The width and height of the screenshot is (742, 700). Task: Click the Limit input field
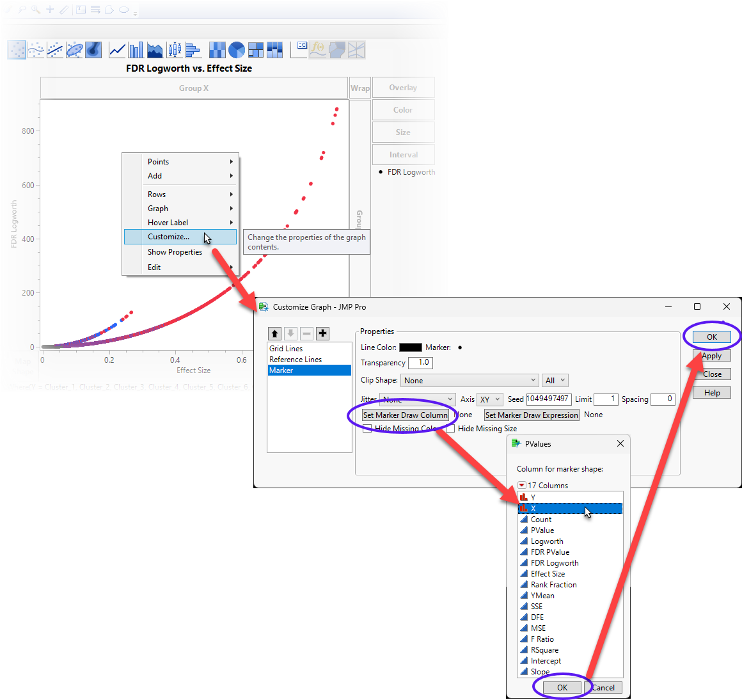(606, 399)
